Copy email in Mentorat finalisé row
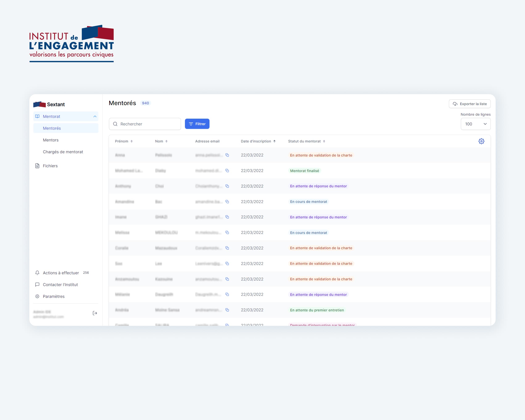This screenshot has width=525, height=420. pos(227,171)
